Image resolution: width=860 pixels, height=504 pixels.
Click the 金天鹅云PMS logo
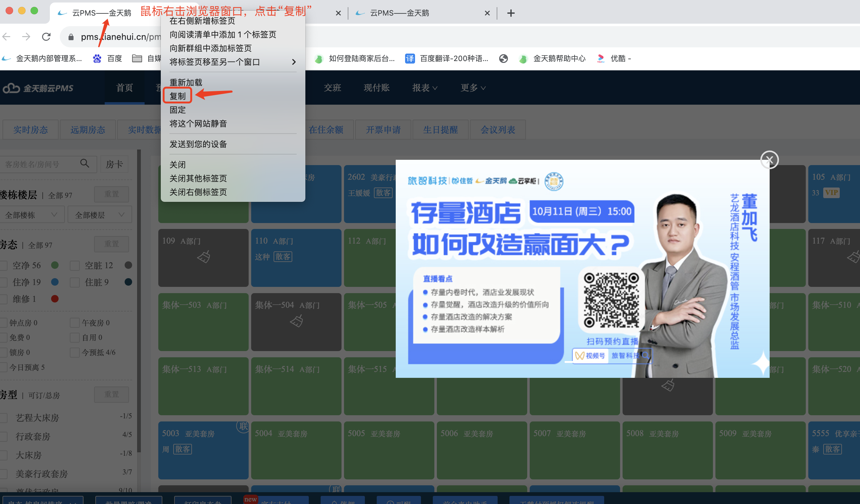pos(38,88)
